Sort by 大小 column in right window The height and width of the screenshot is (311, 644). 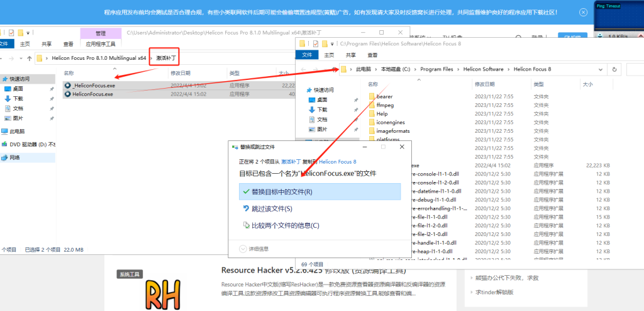click(x=587, y=84)
